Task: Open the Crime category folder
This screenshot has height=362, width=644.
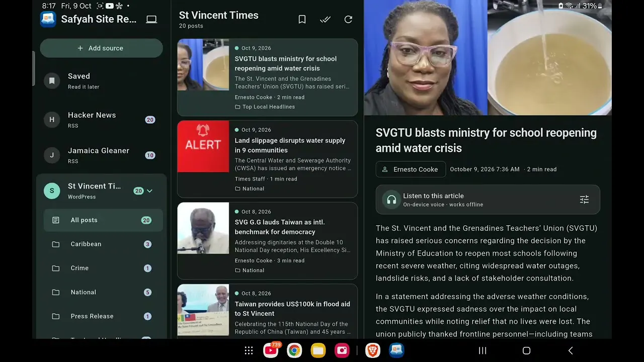Action: point(103,268)
